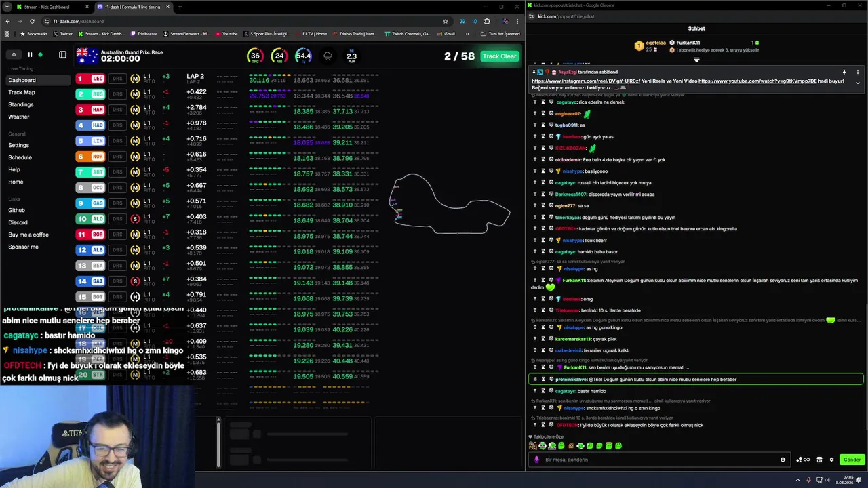Select the GAS driver tag in position 9
This screenshot has width=868, height=488.
91,203
